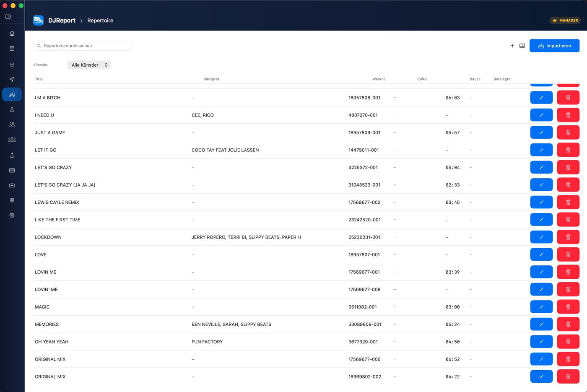Open the Home icon in sidebar

pos(12,34)
